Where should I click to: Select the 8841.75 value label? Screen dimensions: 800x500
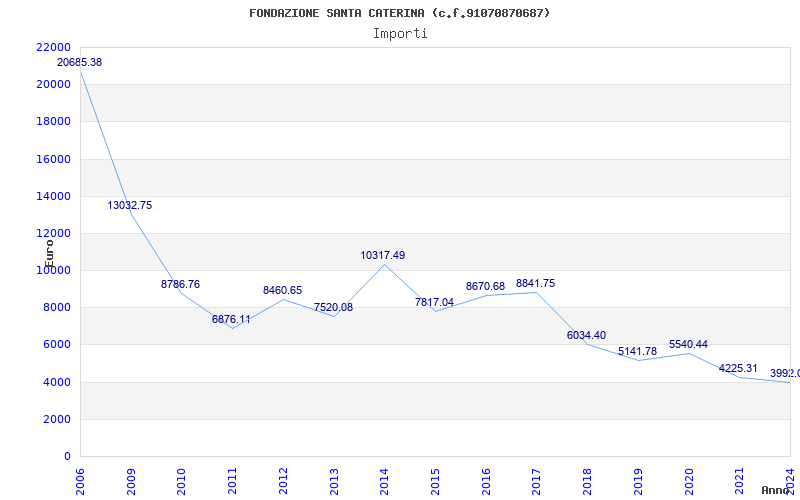(535, 283)
